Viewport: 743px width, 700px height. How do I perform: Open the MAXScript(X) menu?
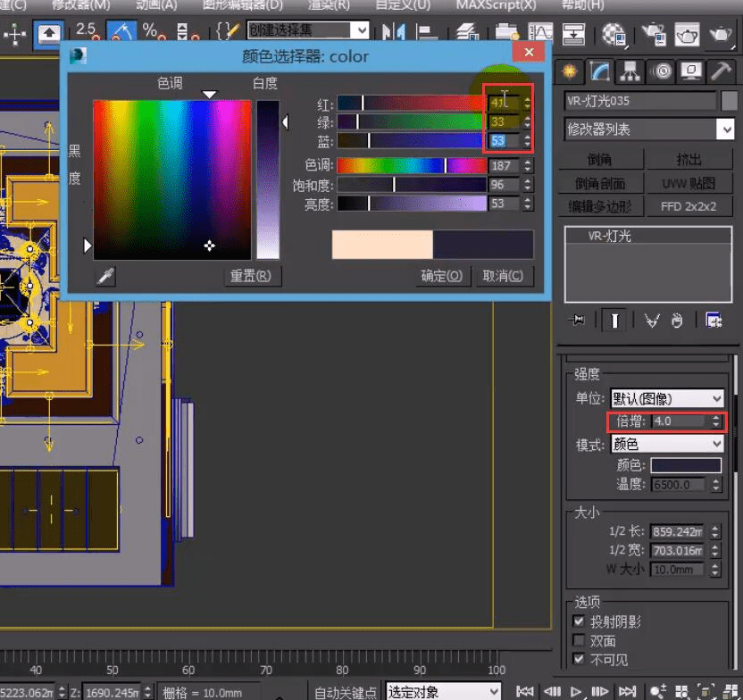(496, 5)
